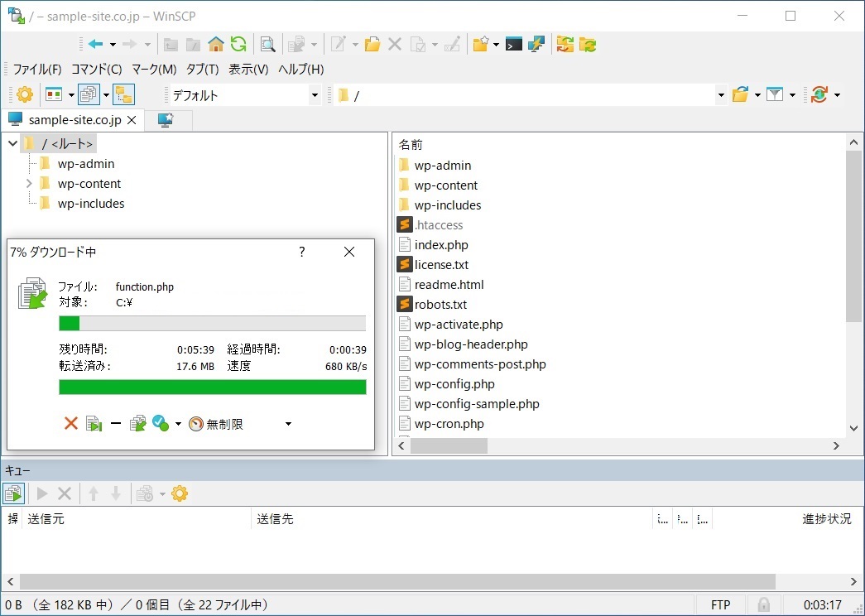Open queue preferences gear icon
Viewport: 865px width, 616px height.
(x=180, y=493)
